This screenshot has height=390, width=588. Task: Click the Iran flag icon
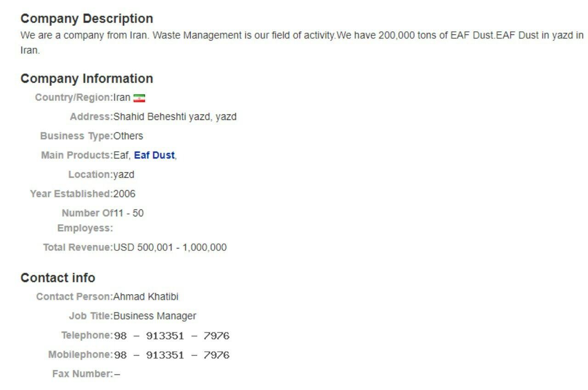click(x=139, y=98)
